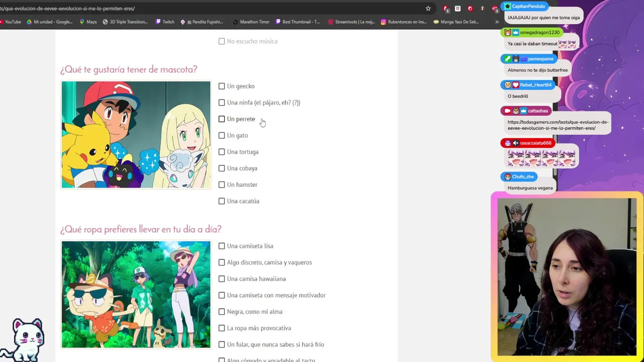This screenshot has width=644, height=362.
Task: Check 'Un fular, que nunca sabes si hará frío'
Action: [221, 344]
